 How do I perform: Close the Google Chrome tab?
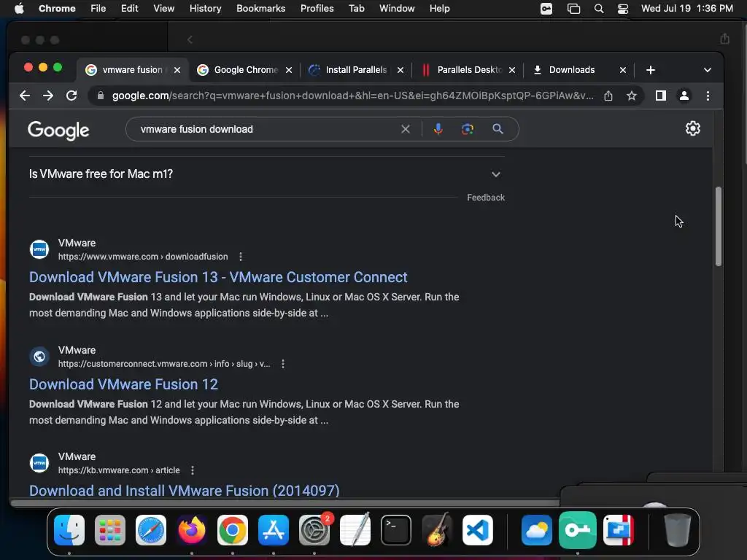289,70
